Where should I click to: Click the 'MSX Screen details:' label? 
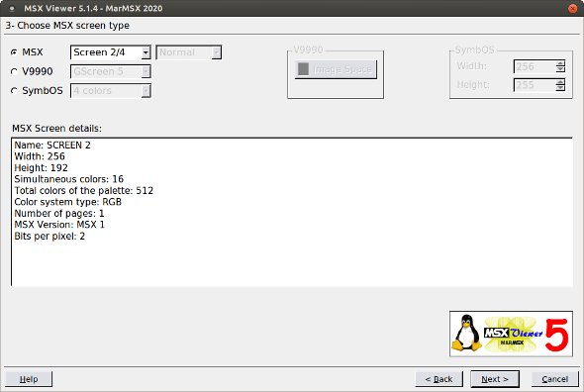(x=56, y=128)
